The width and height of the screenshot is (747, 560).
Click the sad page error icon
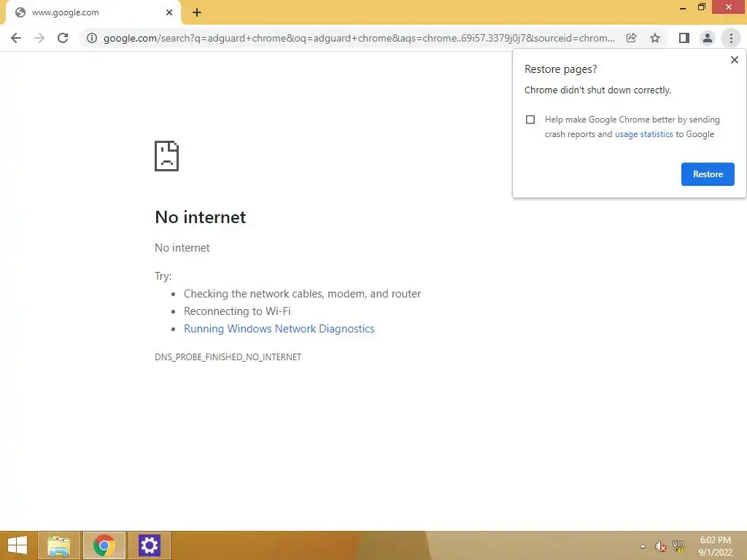click(x=167, y=156)
